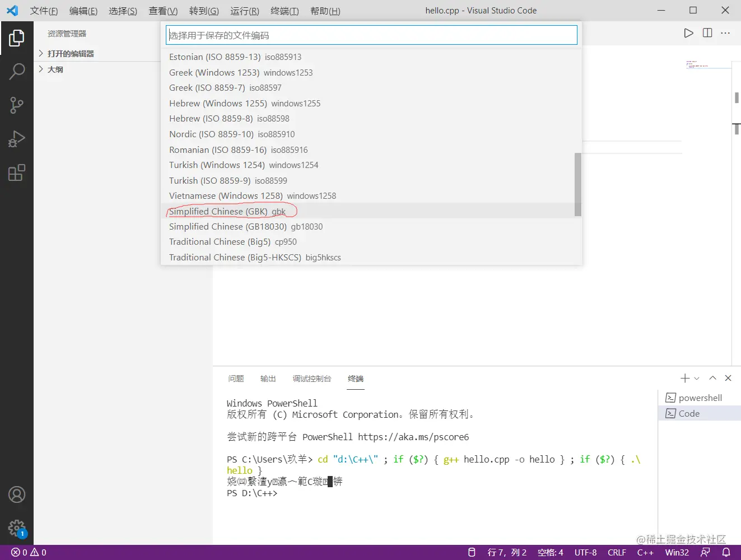Click the UTF-8 encoding status item
This screenshot has height=560, width=741.
[585, 553]
